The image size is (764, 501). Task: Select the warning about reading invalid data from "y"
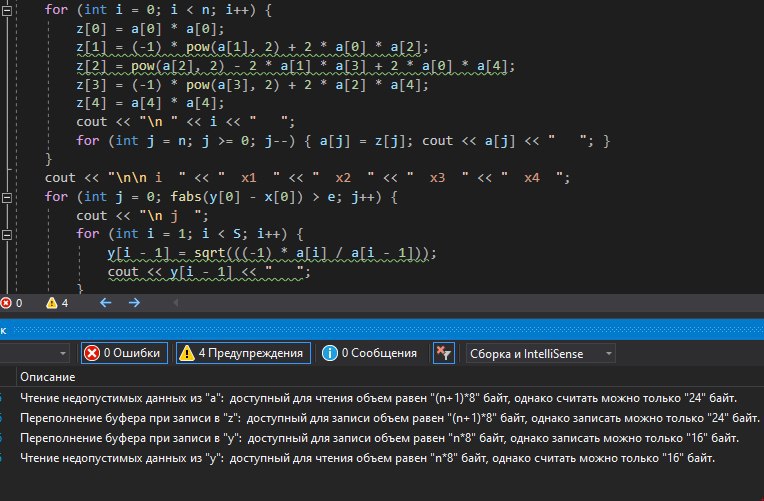[380, 459]
